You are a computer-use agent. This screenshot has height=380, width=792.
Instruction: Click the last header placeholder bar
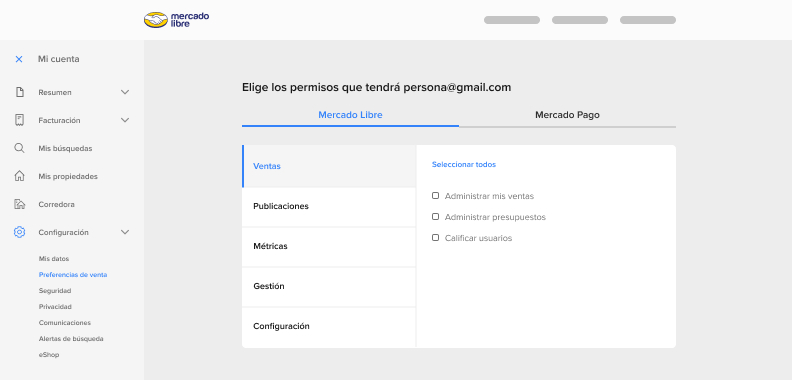tap(648, 20)
